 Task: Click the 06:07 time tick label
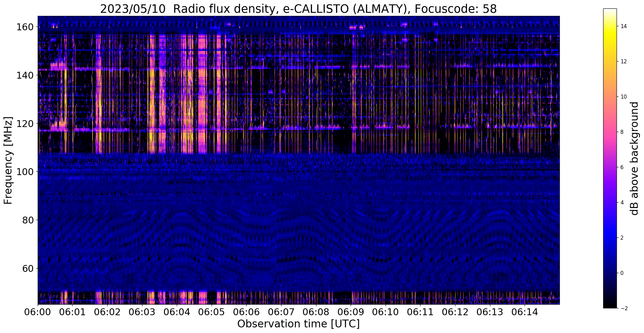pyautogui.click(x=281, y=312)
